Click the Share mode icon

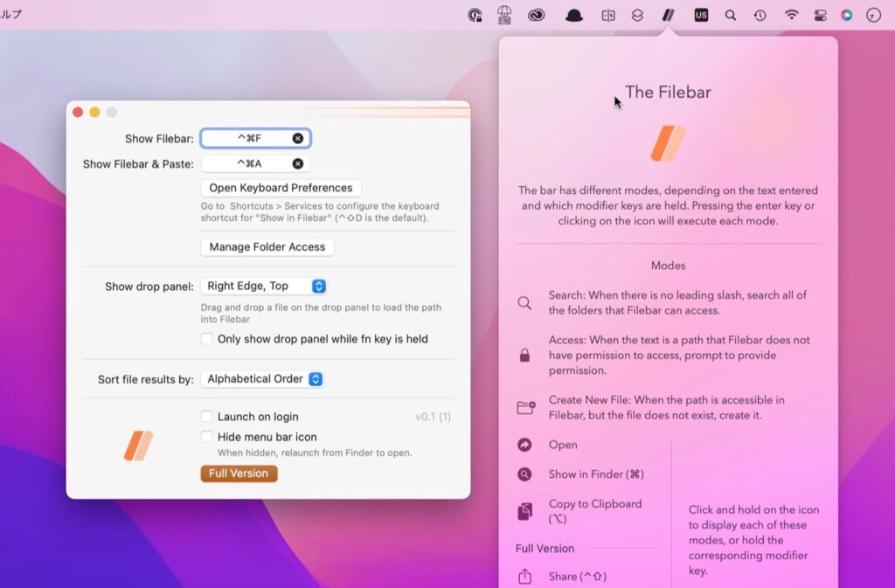526,577
